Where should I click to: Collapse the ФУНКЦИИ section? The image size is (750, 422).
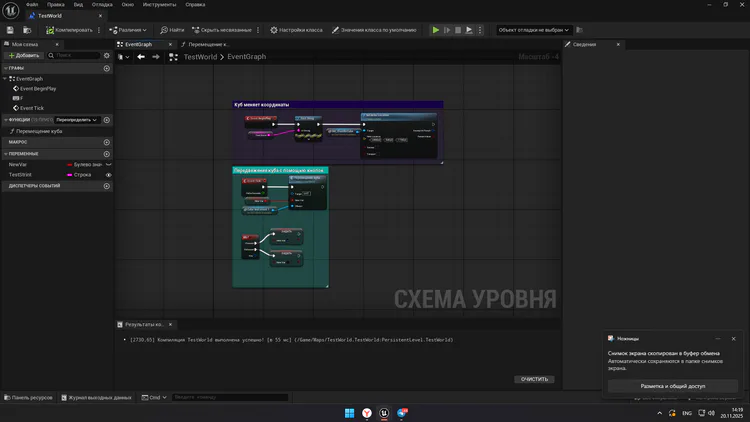[x=5, y=120]
